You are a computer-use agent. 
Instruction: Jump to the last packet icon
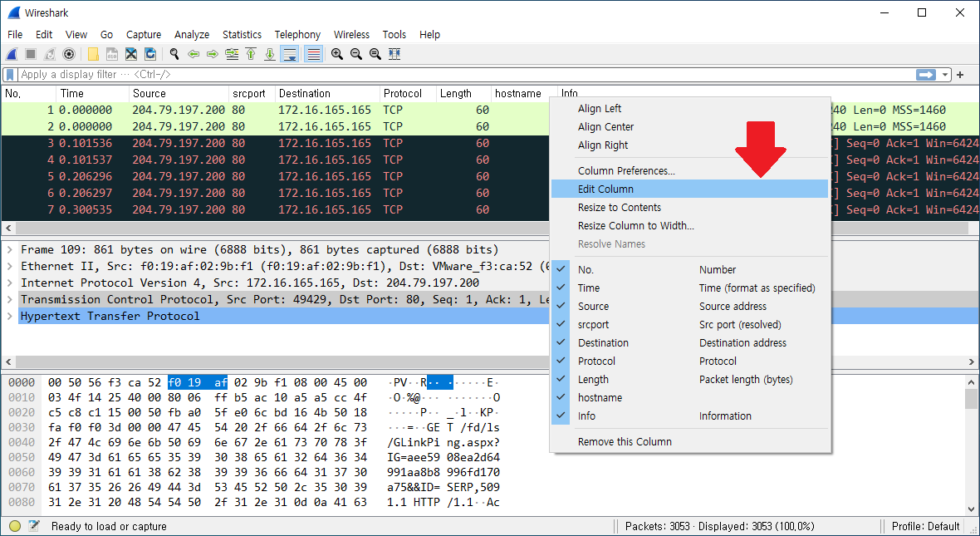click(x=270, y=54)
